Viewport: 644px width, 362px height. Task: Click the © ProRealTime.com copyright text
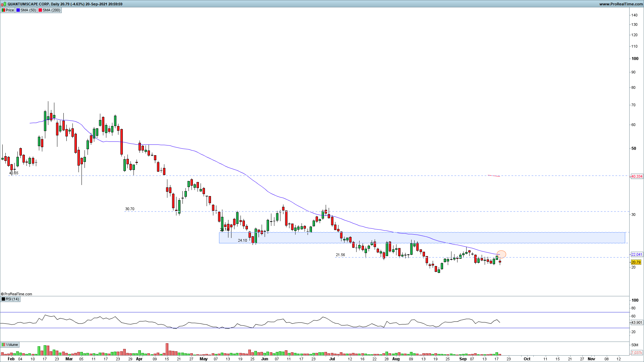(17, 294)
